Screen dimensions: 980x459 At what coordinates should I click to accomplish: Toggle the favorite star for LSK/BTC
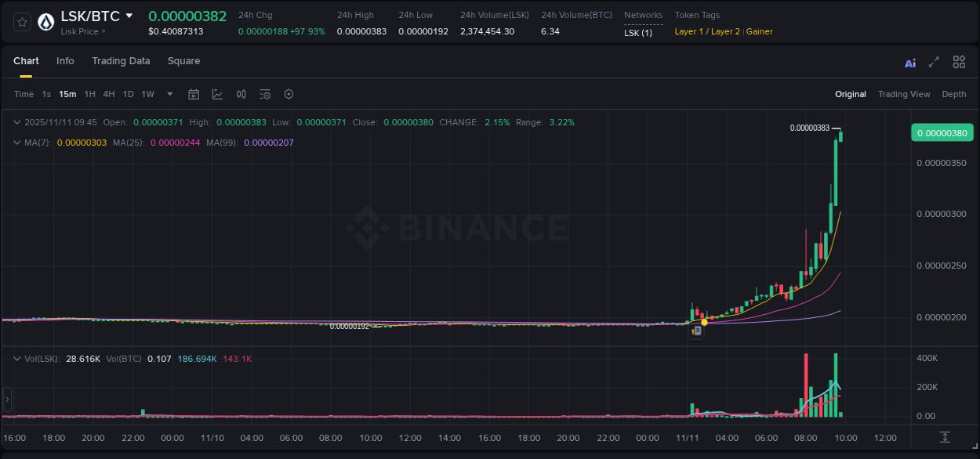tap(21, 21)
